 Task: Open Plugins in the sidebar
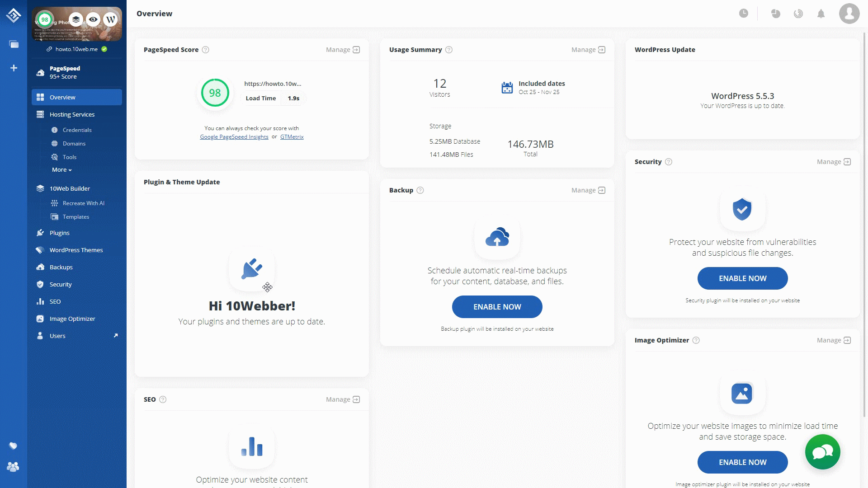tap(77, 233)
